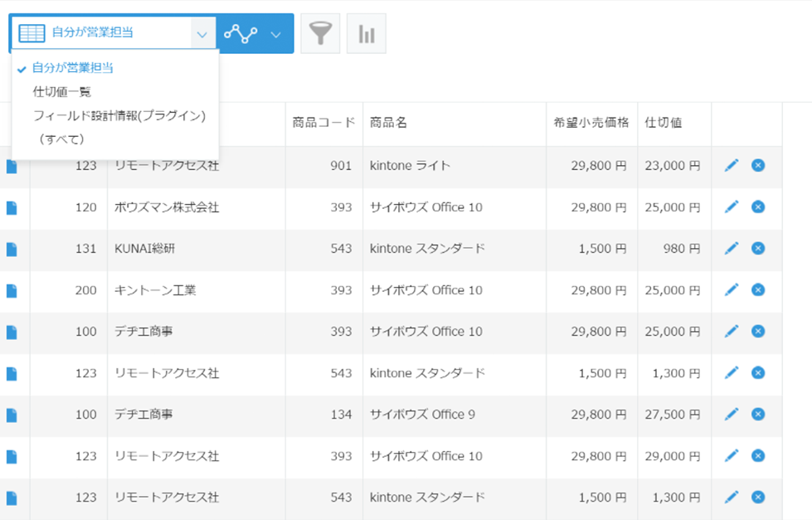812x520 pixels.
Task: Click the 23,000 円 price cell
Action: (x=672, y=166)
